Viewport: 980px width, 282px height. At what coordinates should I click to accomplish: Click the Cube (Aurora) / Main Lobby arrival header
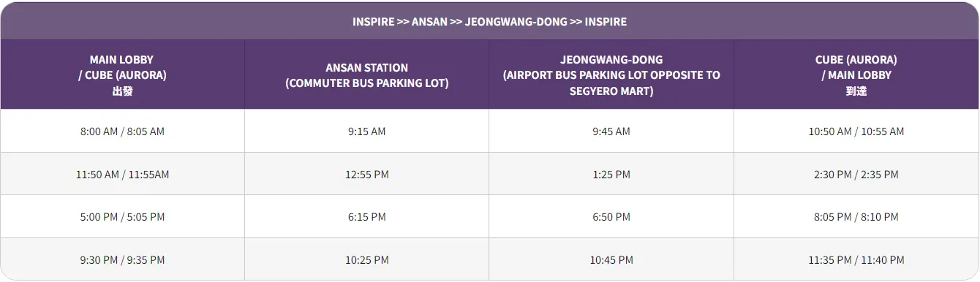tap(856, 75)
